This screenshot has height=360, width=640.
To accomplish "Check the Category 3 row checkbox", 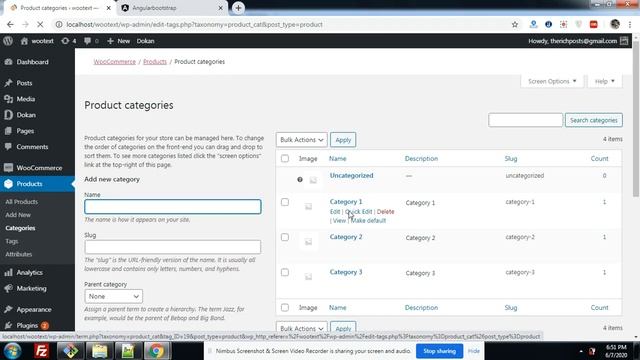I will click(285, 272).
